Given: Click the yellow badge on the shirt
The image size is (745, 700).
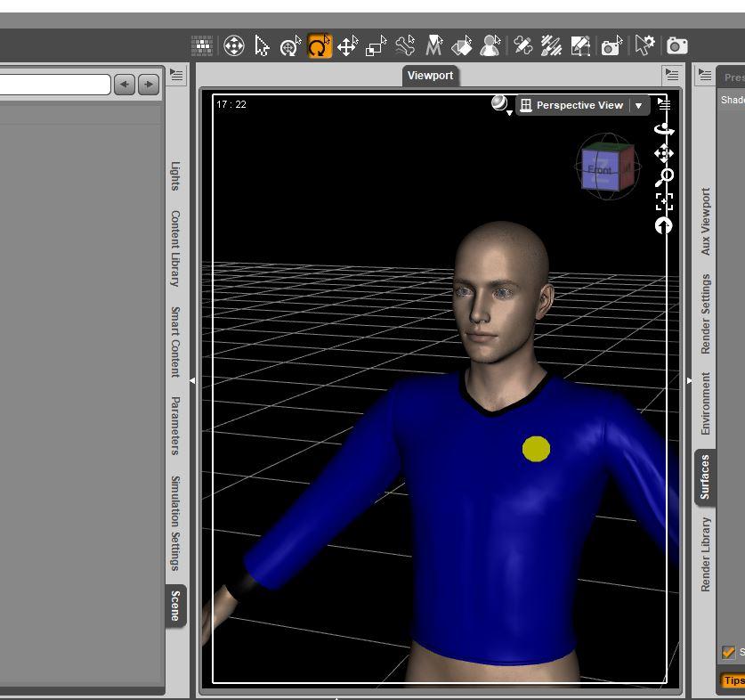Looking at the screenshot, I should (537, 449).
